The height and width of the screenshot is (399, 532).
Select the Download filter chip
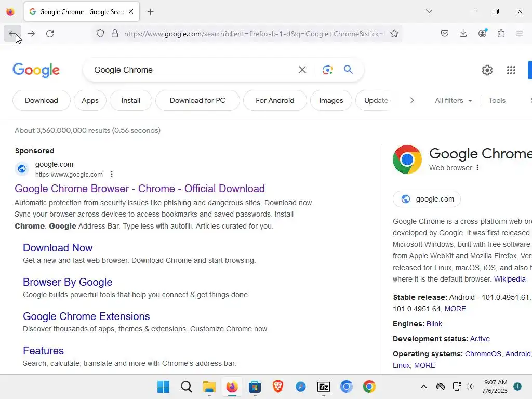[x=42, y=100]
